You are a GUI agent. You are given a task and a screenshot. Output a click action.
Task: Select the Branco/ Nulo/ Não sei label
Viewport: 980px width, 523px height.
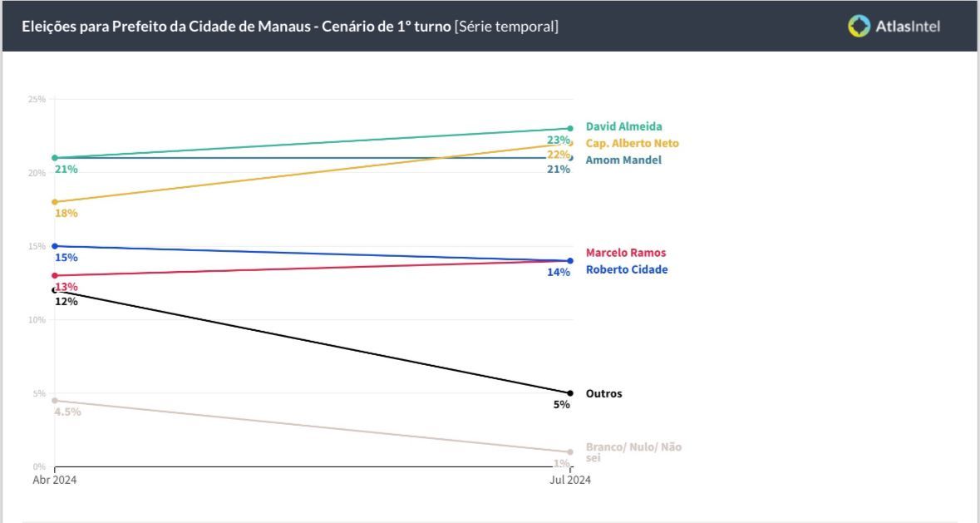tap(633, 451)
